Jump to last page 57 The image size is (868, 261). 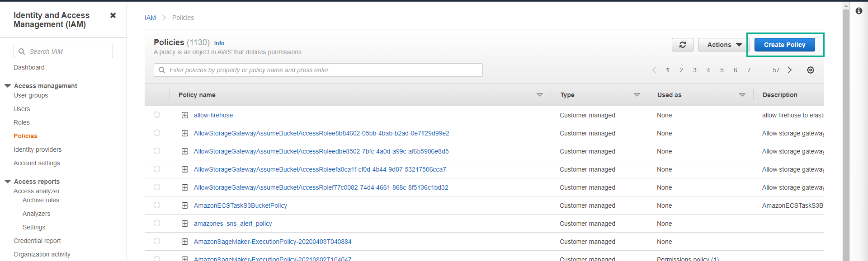click(x=776, y=70)
